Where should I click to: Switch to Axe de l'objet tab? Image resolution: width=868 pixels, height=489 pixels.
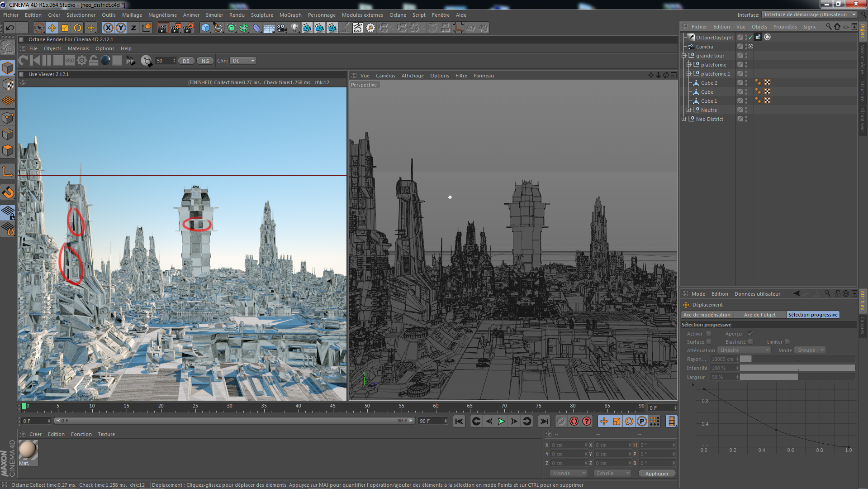(759, 315)
